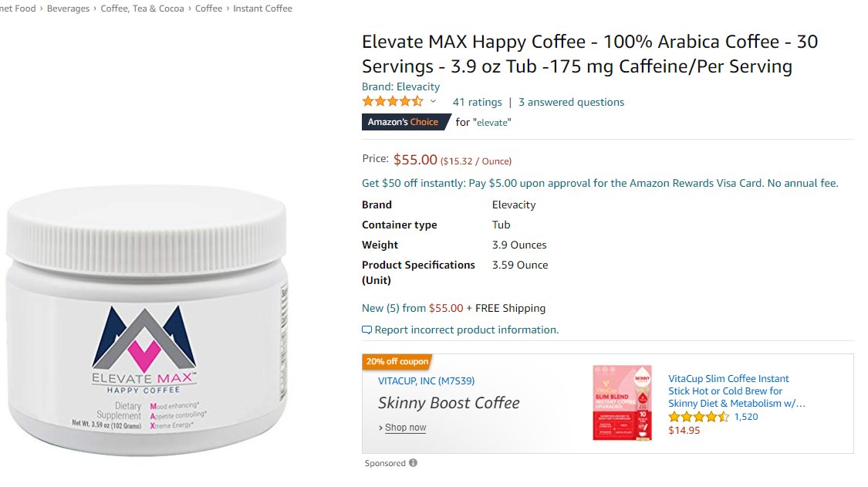Expand the ratings dropdown chevron

pyautogui.click(x=434, y=101)
